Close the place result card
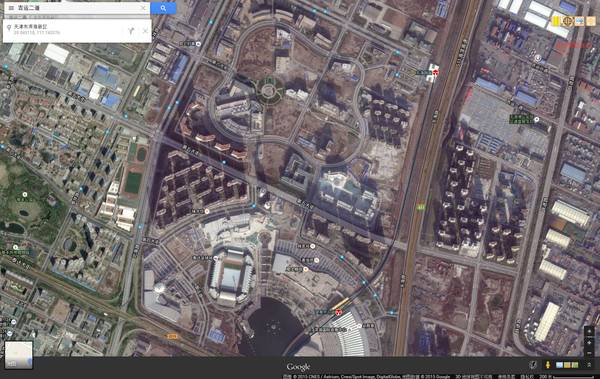600x379 pixels. pyautogui.click(x=145, y=31)
